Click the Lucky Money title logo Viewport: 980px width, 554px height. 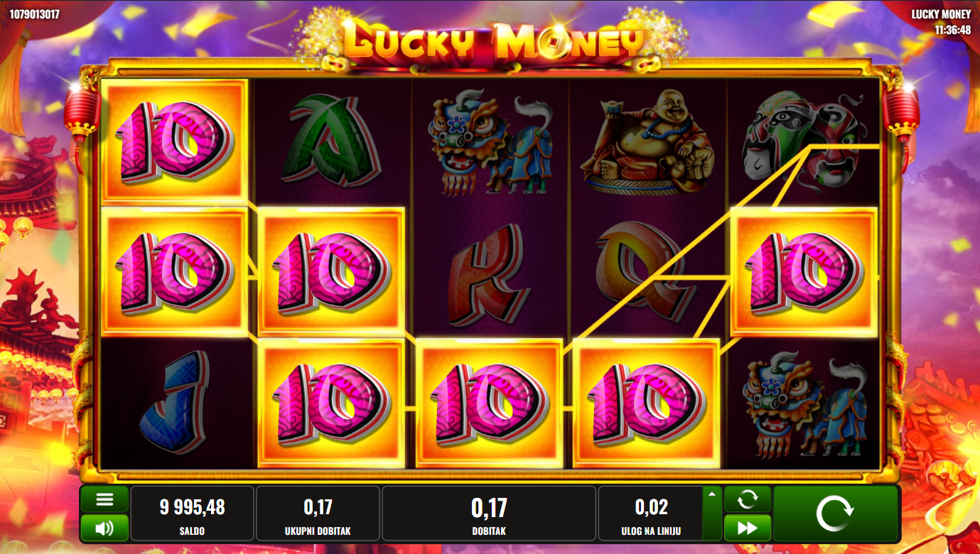coord(490,41)
